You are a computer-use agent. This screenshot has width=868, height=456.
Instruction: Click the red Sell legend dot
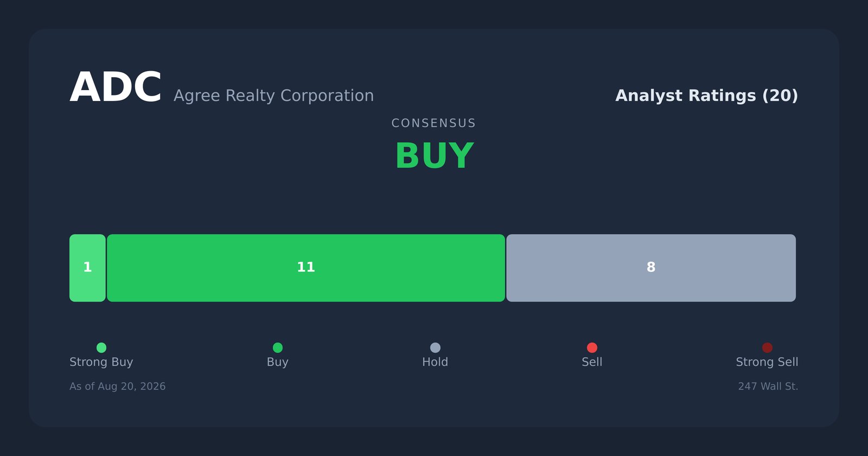[x=592, y=347]
